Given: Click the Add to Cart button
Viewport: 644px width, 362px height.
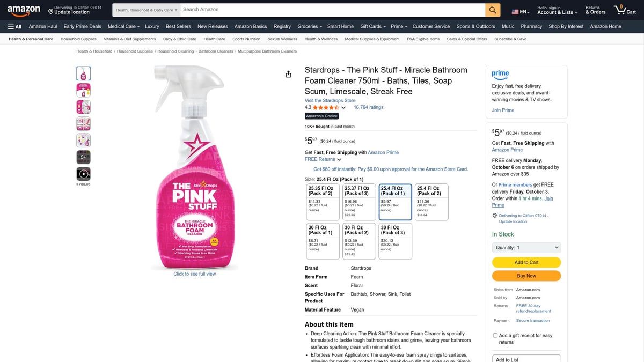Looking at the screenshot, I should [x=526, y=262].
